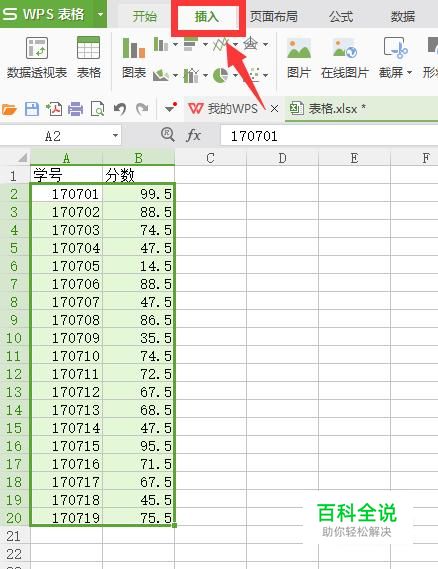Click cell with 14.5
438x569 pixels.
(x=138, y=266)
